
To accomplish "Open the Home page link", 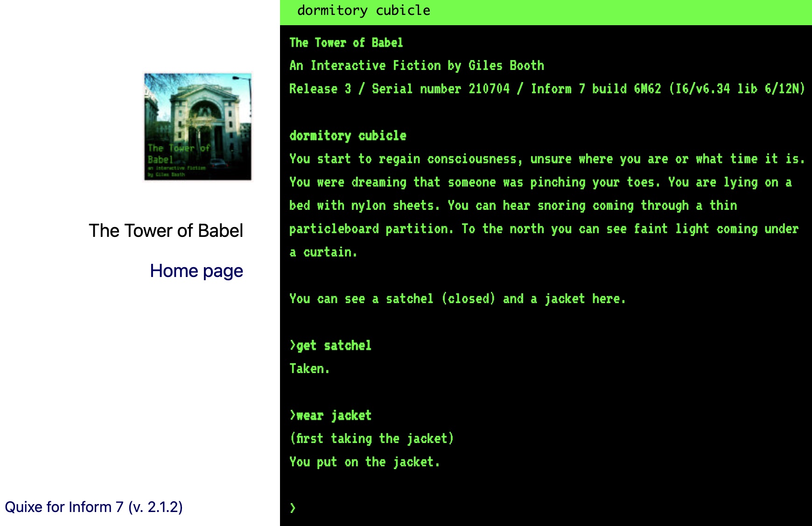I will (x=196, y=271).
